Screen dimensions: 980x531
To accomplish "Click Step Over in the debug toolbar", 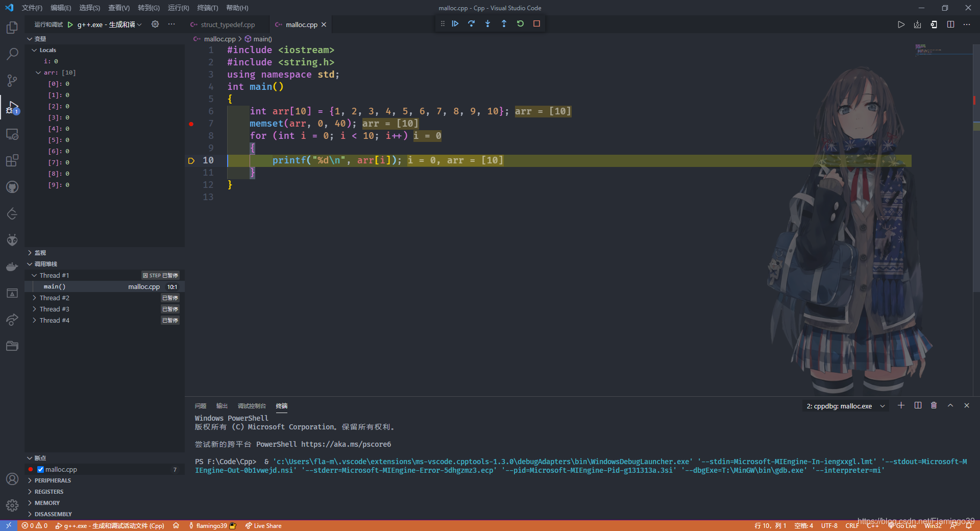I will [472, 23].
